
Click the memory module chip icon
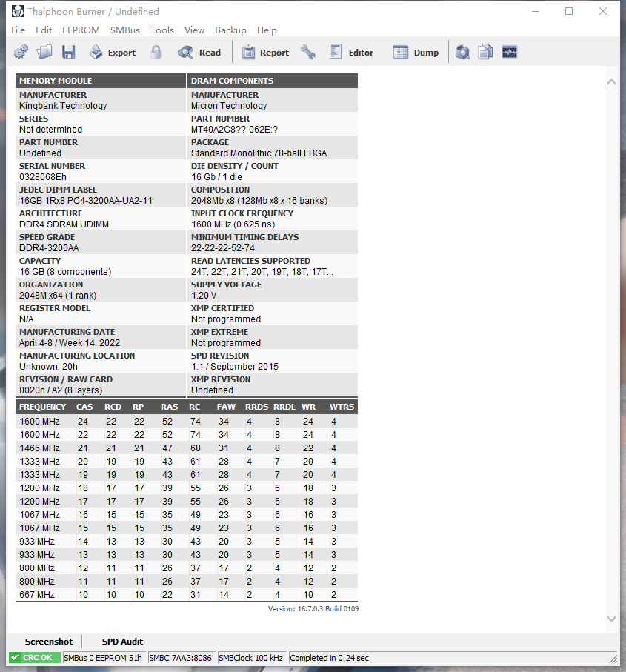click(510, 53)
